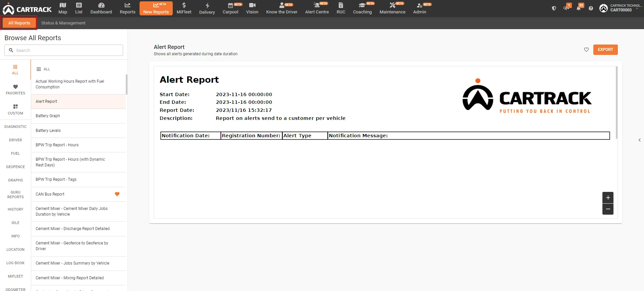Favorite the Alert Report with heart icon
Image resolution: width=644 pixels, height=291 pixels.
coord(586,50)
